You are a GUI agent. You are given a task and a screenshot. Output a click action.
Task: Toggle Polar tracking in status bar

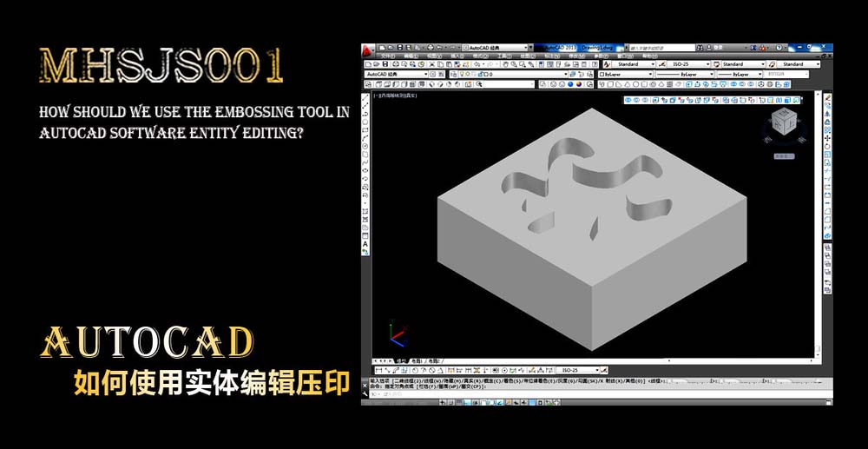(x=476, y=402)
